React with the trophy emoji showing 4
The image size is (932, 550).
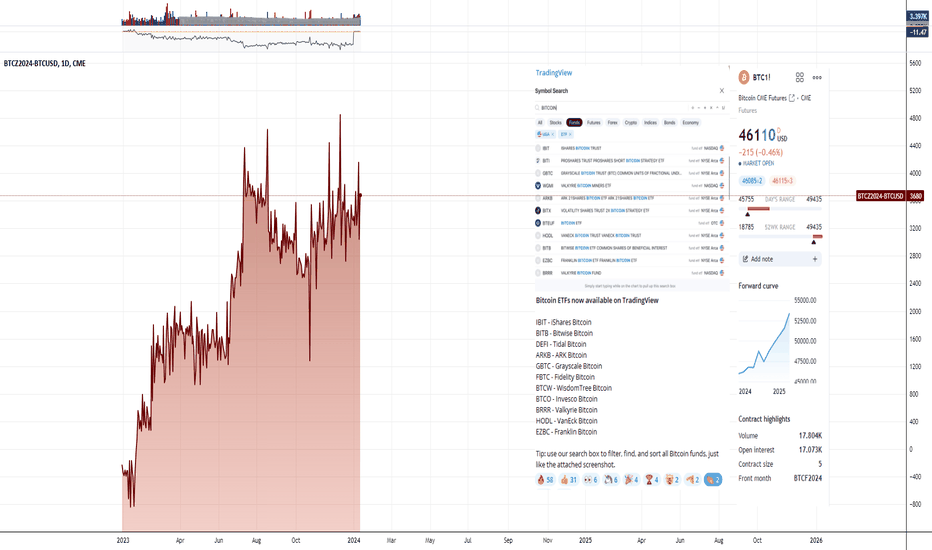651,480
